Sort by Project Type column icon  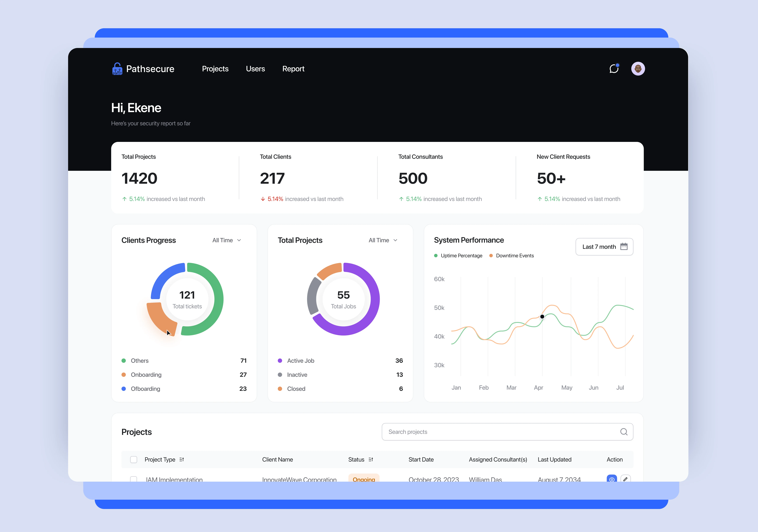point(182,459)
